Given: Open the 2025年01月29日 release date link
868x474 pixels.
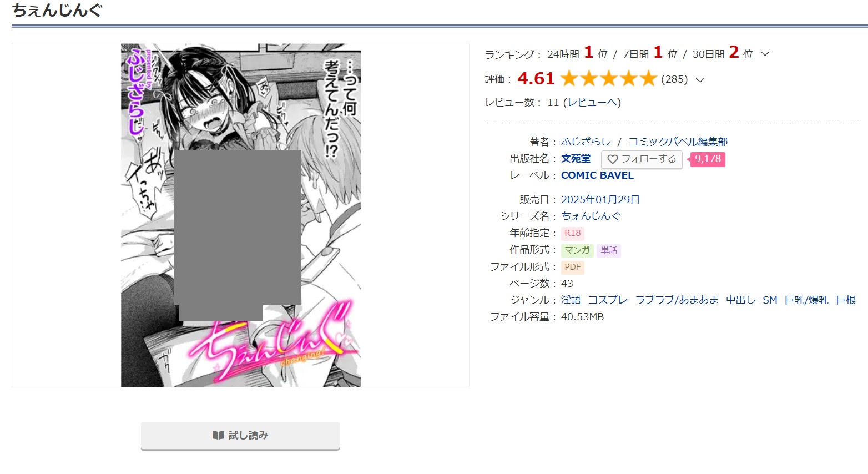Looking at the screenshot, I should [x=600, y=200].
